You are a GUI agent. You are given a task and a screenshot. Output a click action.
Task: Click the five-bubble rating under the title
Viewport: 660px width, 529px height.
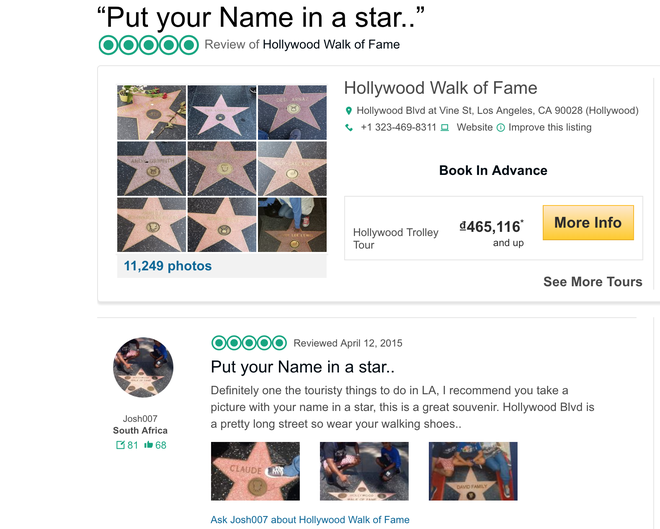[149, 44]
